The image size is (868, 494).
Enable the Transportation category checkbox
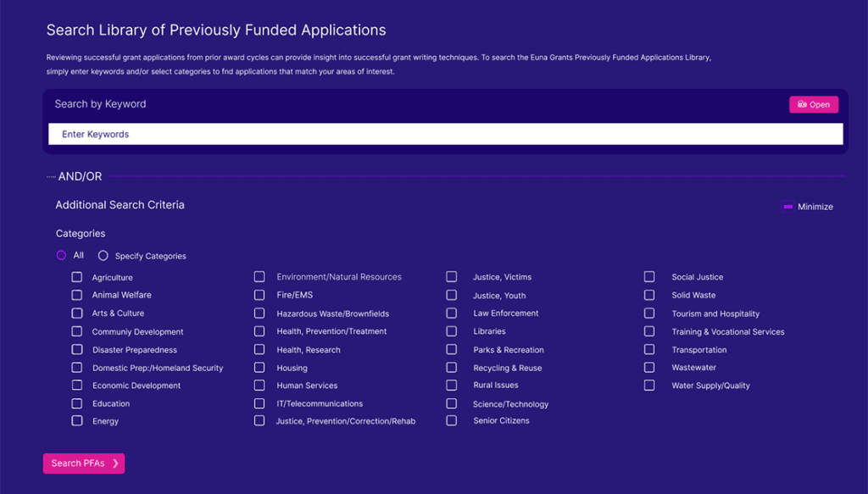[649, 349]
